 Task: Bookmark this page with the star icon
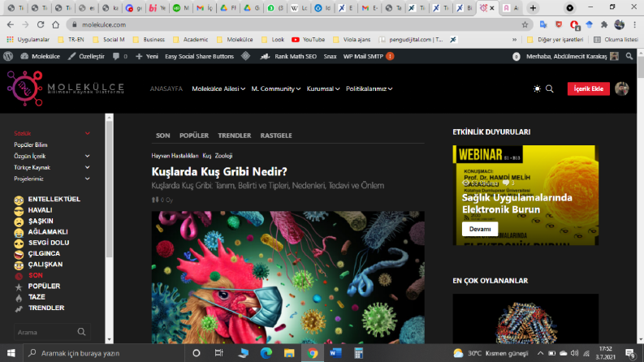(x=525, y=24)
